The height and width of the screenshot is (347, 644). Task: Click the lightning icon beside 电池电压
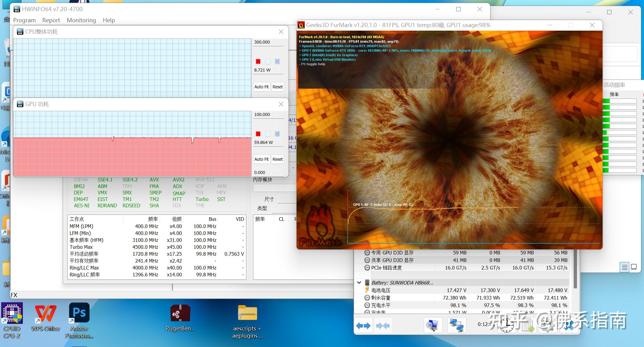[x=367, y=290]
